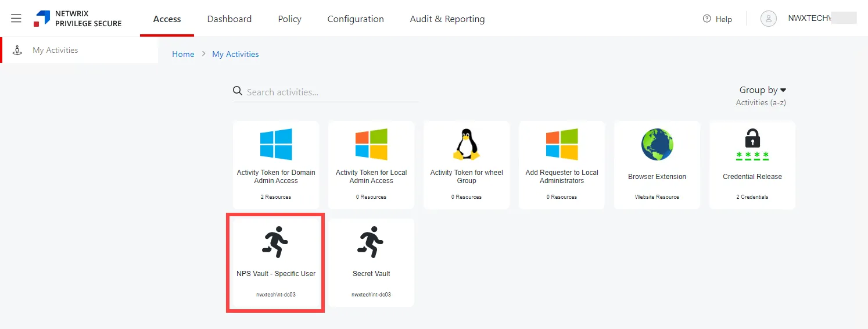
Task: Focus the Search activities field
Action: click(x=326, y=92)
